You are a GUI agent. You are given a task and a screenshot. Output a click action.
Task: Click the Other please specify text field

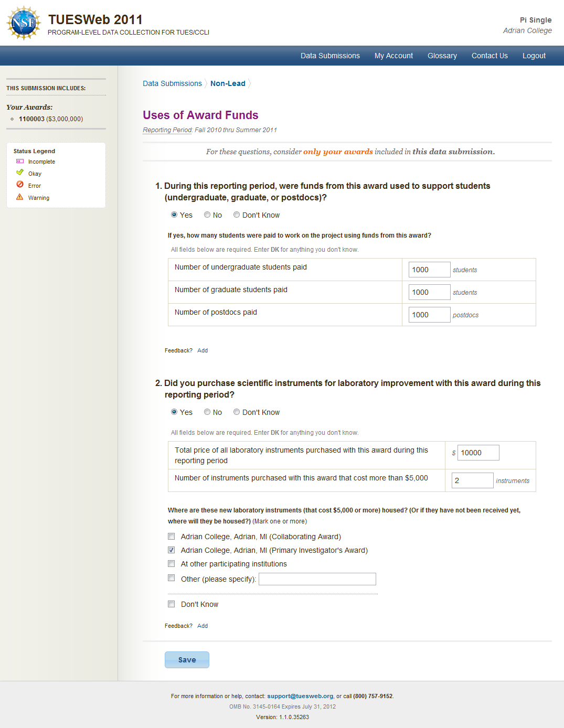[317, 579]
